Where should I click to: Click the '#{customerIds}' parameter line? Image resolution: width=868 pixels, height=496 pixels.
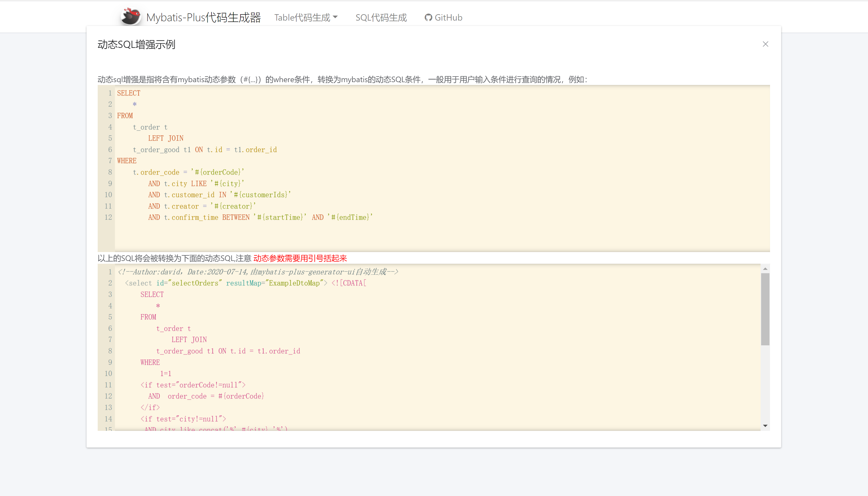coord(260,195)
